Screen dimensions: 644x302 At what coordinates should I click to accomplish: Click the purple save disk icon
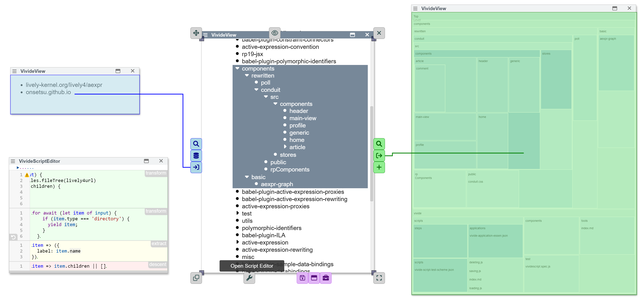(x=302, y=278)
